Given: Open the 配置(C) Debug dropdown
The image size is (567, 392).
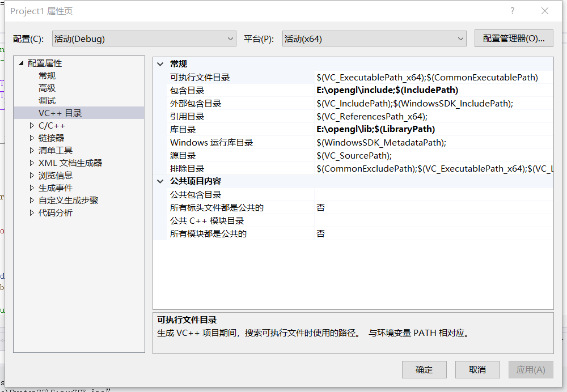Looking at the screenshot, I should (x=231, y=39).
